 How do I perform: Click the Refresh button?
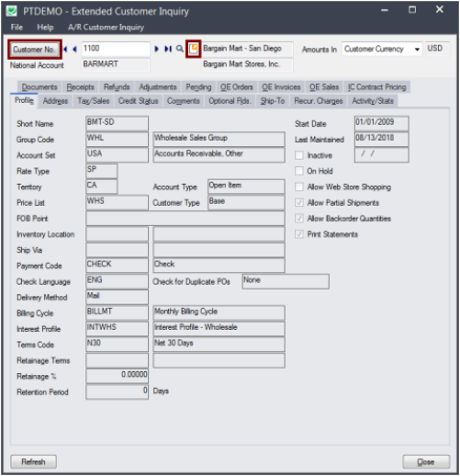[33, 461]
